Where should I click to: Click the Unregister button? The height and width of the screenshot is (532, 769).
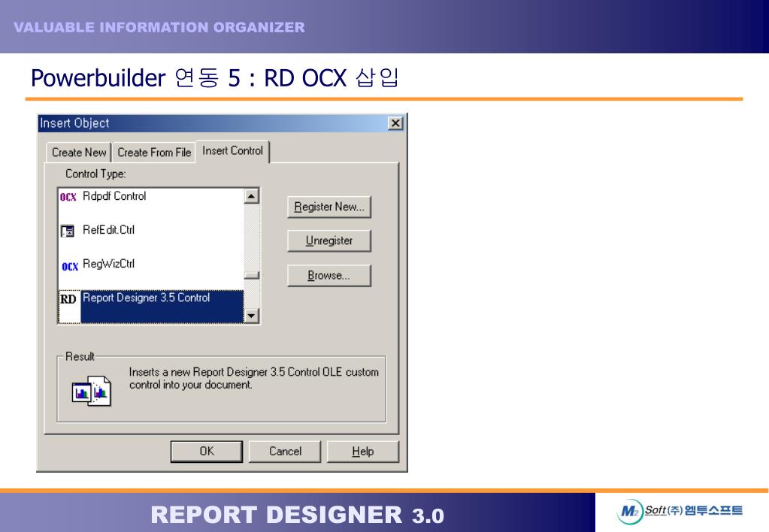[329, 240]
